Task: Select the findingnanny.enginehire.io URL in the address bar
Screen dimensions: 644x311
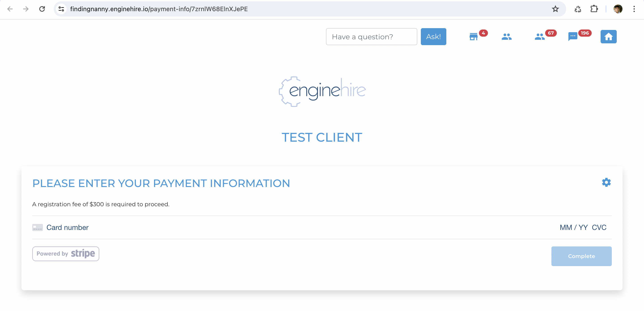Action: coord(159,9)
